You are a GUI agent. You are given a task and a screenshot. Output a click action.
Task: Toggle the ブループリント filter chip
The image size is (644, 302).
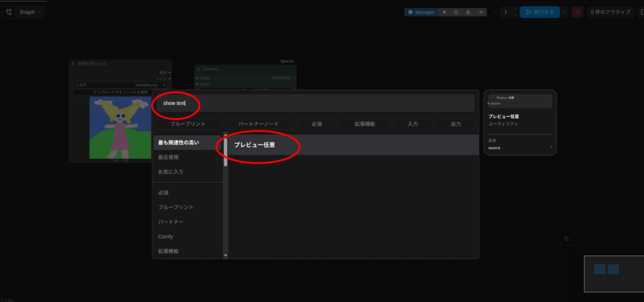coord(188,124)
